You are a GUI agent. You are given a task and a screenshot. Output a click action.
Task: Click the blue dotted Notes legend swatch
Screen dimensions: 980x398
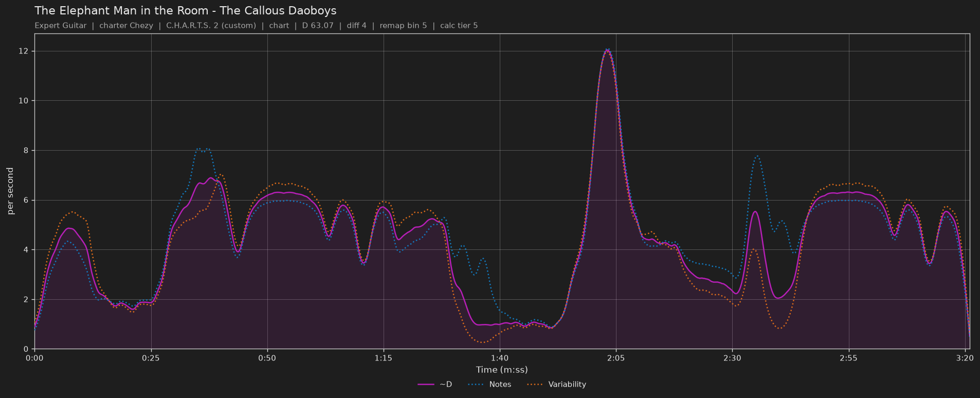click(476, 385)
